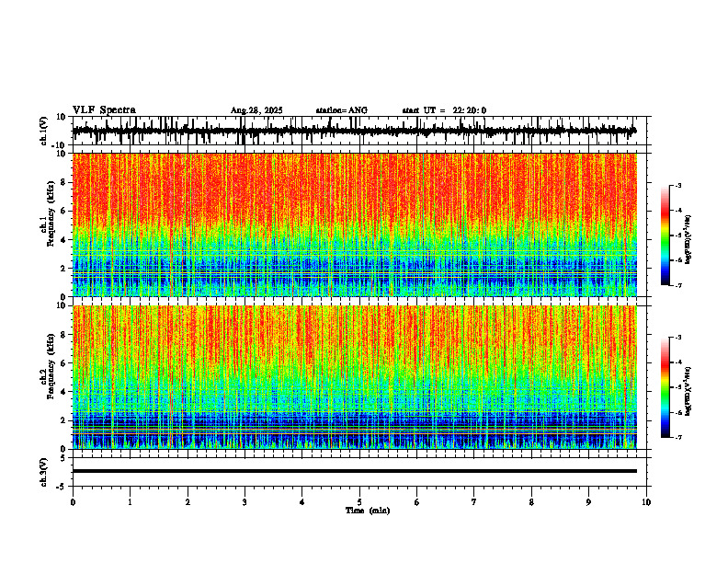
Task: Click inside the ch.2 spectrogram panel
Action: (x=354, y=377)
